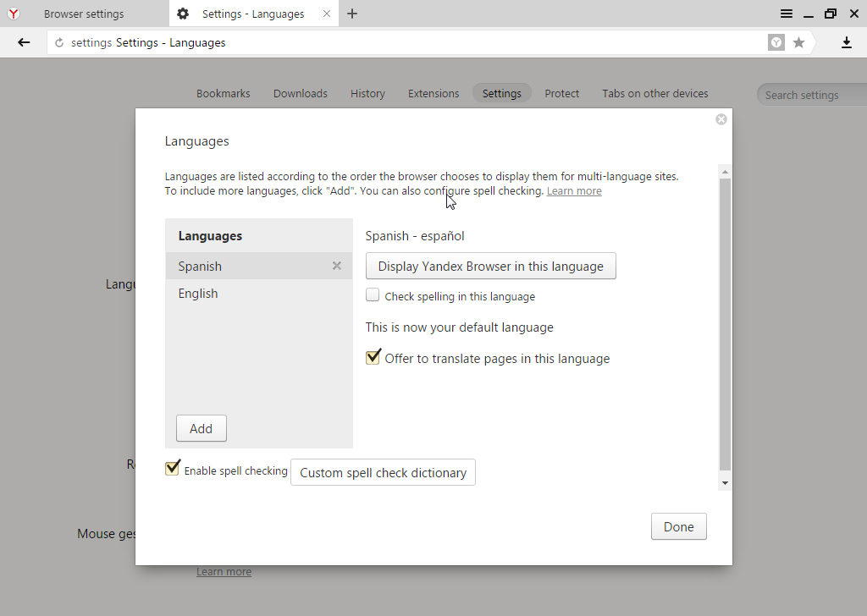867x616 pixels.
Task: Click the dialog scrollbar up arrow
Action: [725, 173]
